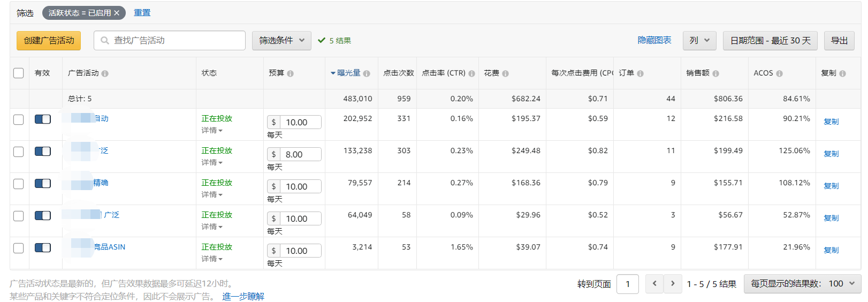Click the 转到页面 page number field
Screen dimensions: 868x302
point(628,284)
